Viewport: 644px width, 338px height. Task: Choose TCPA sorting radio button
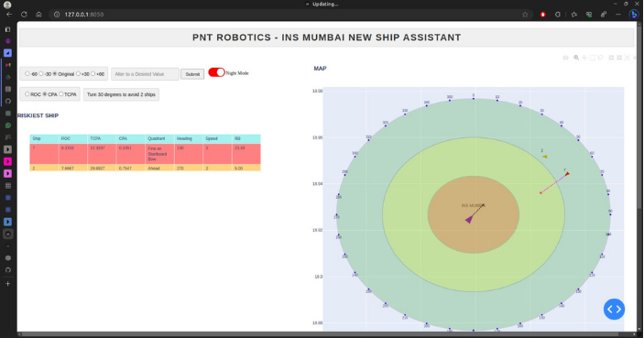60,94
